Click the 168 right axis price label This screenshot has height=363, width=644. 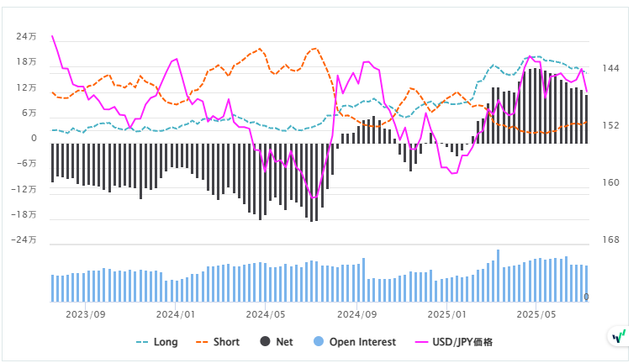tap(611, 239)
